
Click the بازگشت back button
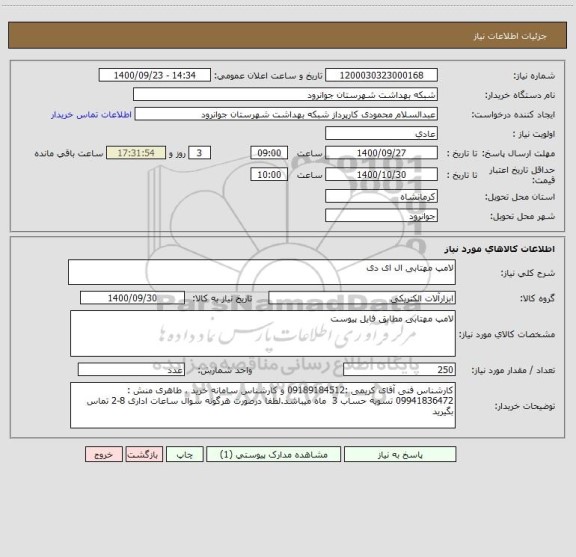point(144,454)
